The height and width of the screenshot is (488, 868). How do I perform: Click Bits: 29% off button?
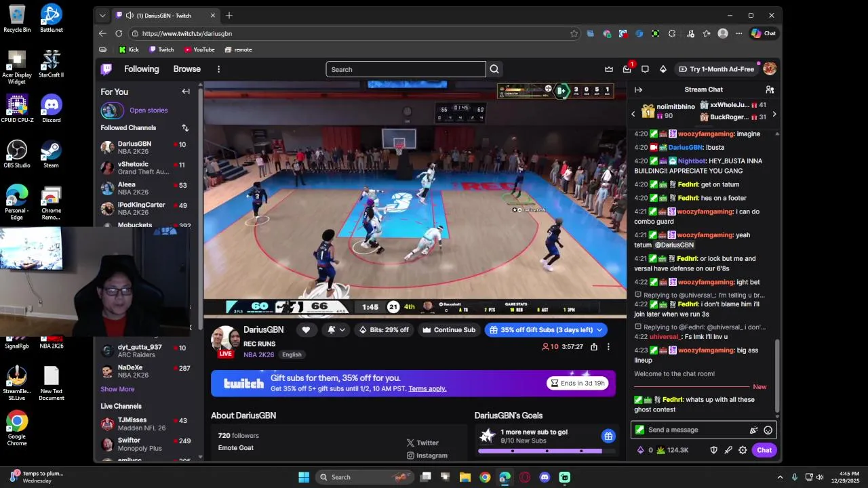coord(384,330)
